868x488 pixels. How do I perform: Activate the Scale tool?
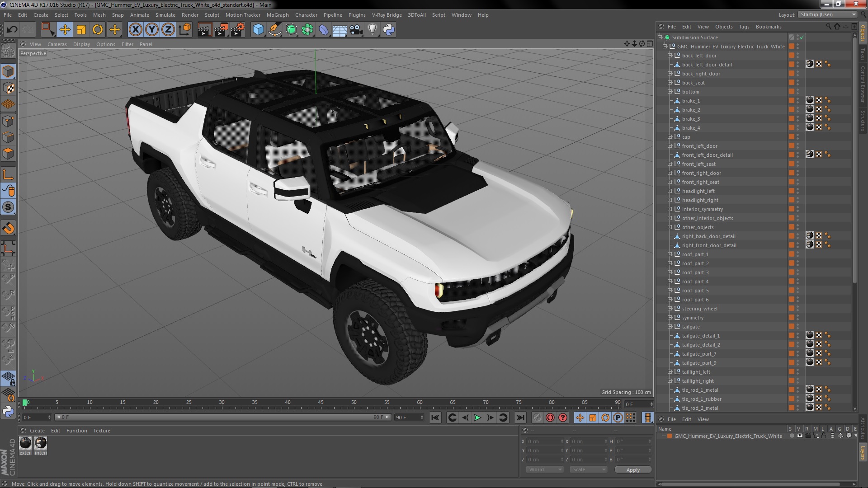pos(81,30)
